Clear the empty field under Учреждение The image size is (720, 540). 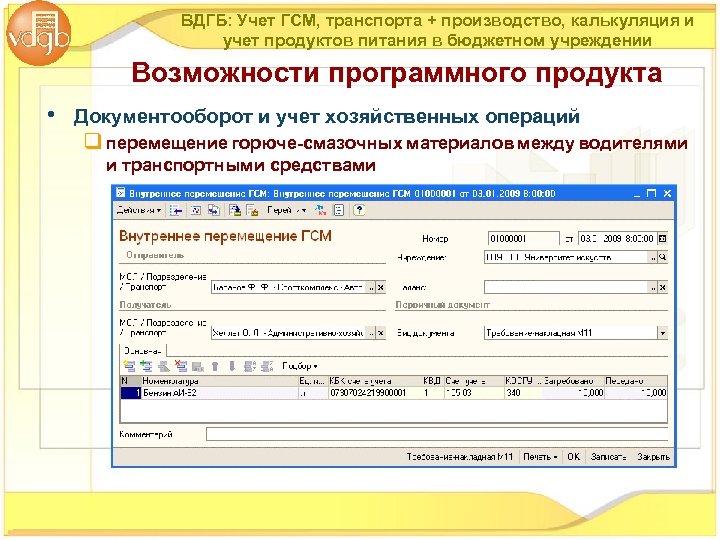coord(663,287)
